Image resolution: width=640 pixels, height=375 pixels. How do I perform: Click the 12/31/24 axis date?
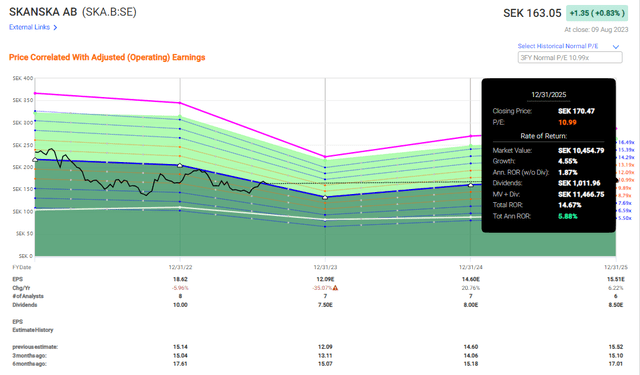tap(471, 267)
